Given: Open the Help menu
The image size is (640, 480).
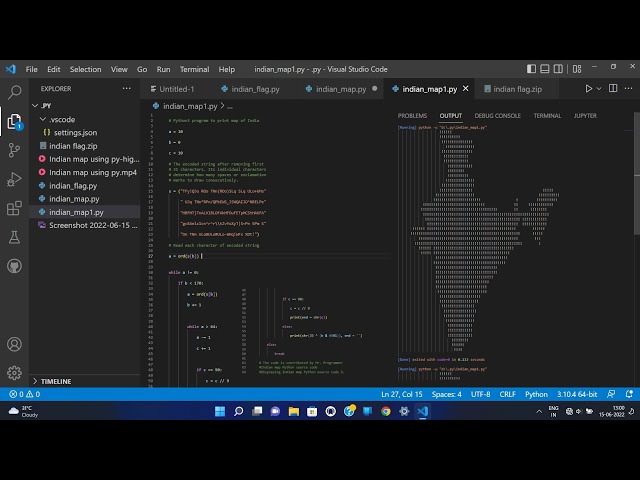Looking at the screenshot, I should tap(227, 69).
